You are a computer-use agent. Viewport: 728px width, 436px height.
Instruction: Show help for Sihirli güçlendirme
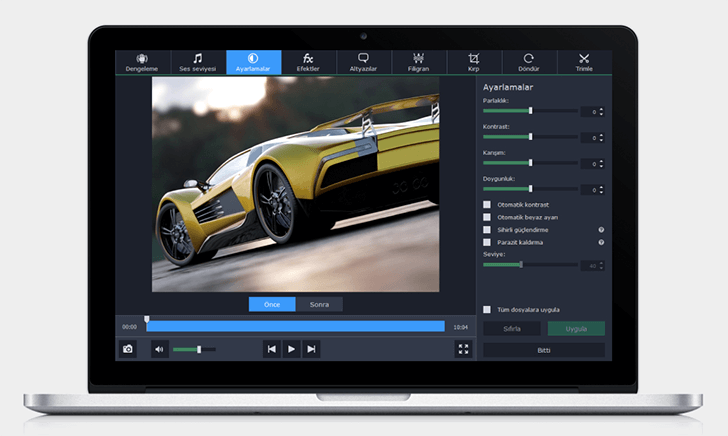pyautogui.click(x=601, y=230)
